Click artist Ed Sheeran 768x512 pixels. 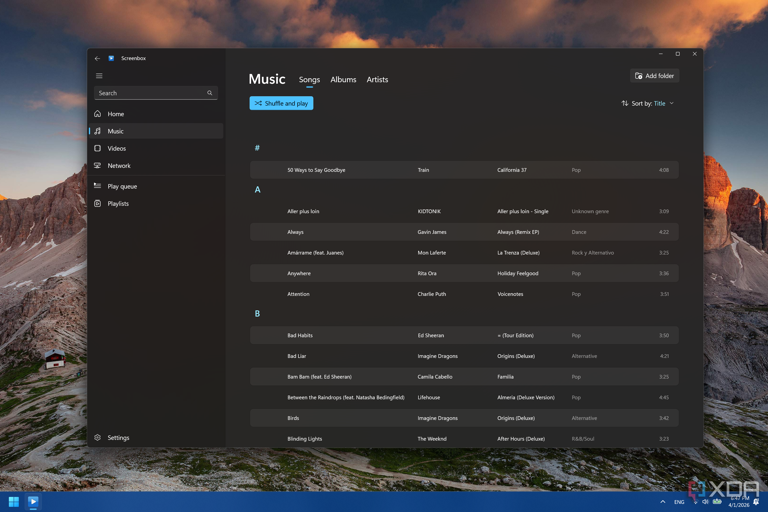tap(431, 336)
